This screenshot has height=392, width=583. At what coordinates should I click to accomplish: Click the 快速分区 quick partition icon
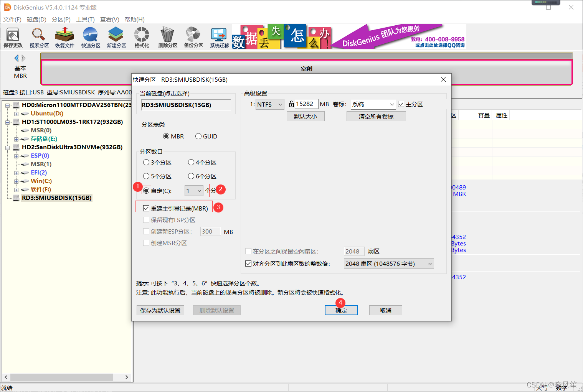[x=90, y=37]
